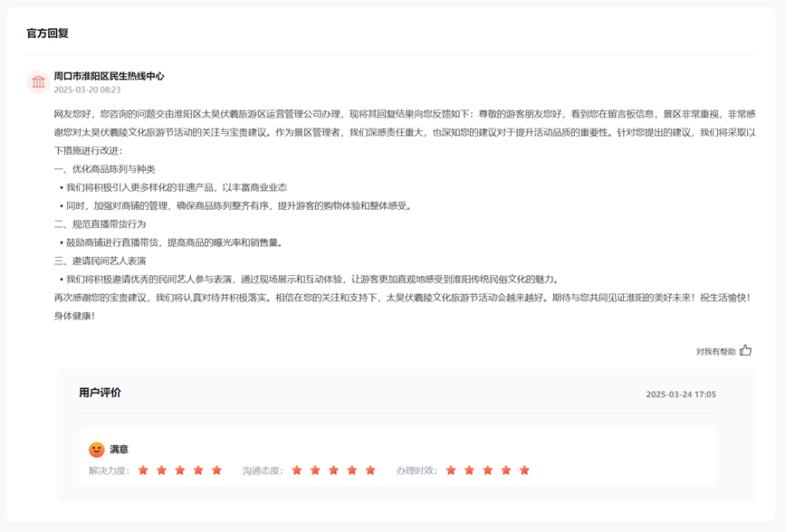Click the 用户评价 section title

tap(100, 393)
